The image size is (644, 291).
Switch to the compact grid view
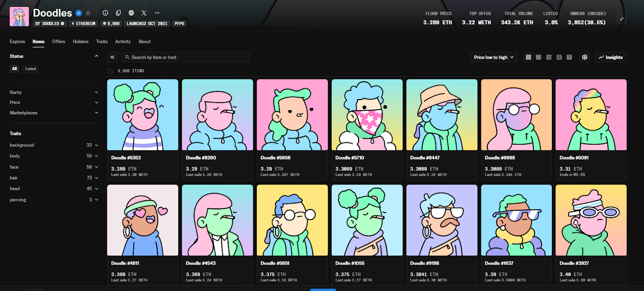pos(539,57)
